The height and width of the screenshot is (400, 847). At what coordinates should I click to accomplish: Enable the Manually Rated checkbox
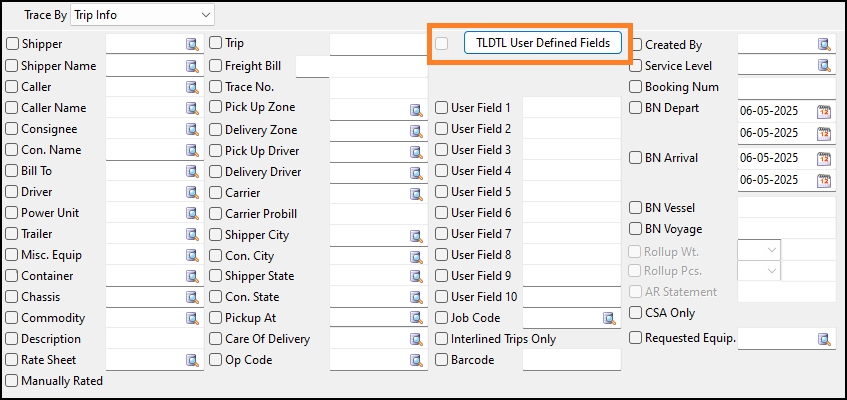coord(12,381)
